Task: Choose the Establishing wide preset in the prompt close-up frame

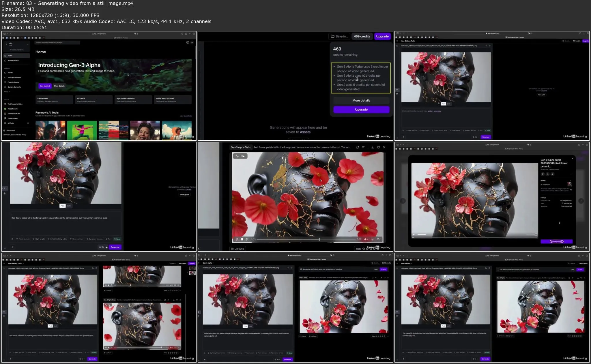Action: [x=58, y=239]
